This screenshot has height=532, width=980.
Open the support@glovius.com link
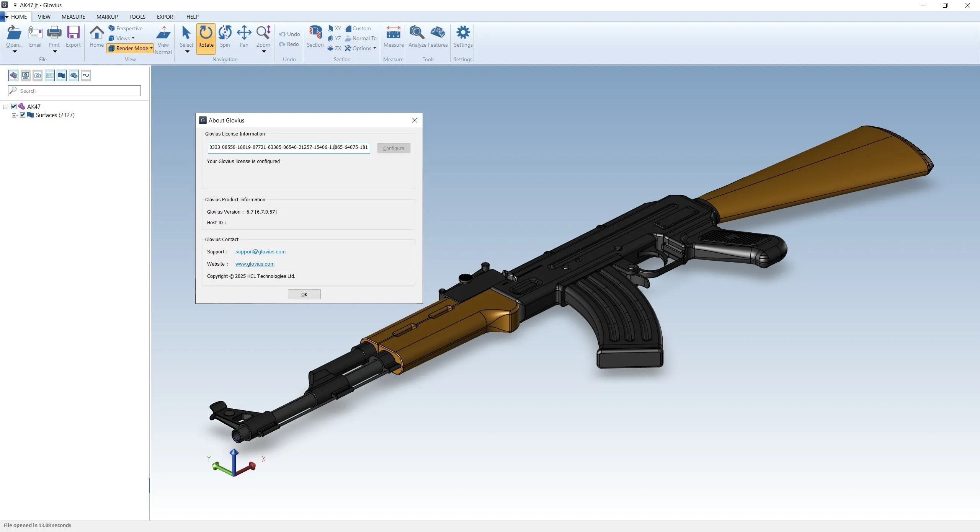[x=260, y=251]
